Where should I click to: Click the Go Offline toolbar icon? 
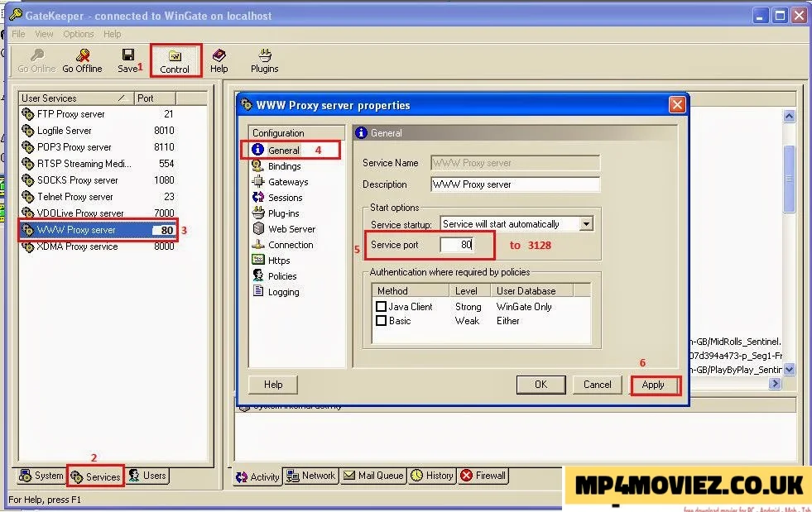coord(82,55)
